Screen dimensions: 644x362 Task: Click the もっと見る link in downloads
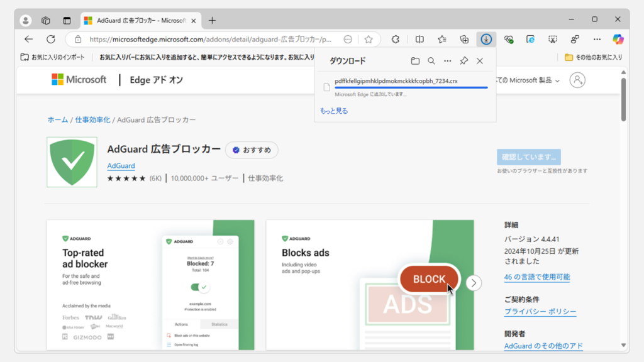tap(333, 111)
